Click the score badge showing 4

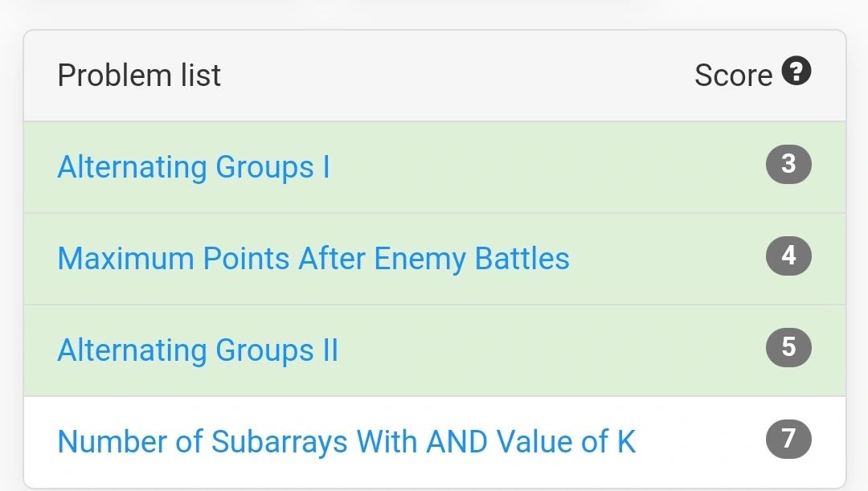pos(788,256)
